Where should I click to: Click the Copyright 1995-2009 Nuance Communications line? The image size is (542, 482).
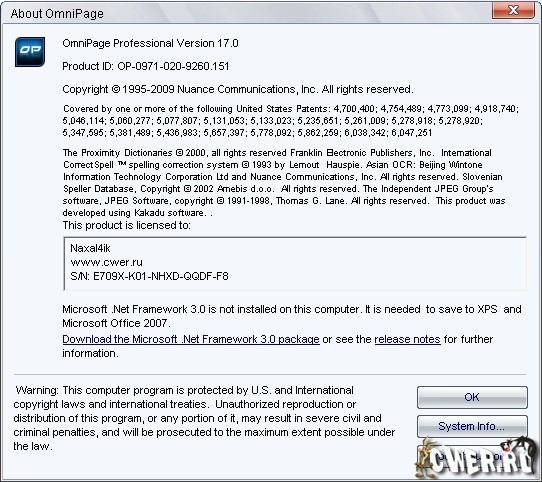(238, 89)
